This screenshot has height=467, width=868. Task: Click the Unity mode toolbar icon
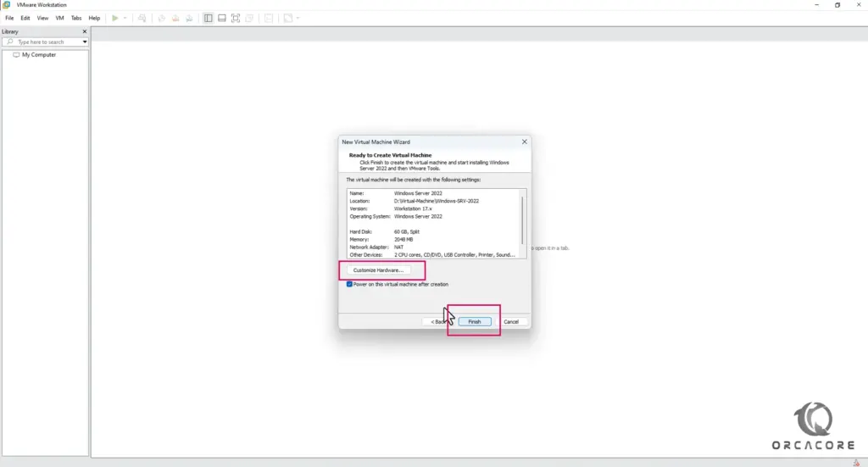point(250,19)
